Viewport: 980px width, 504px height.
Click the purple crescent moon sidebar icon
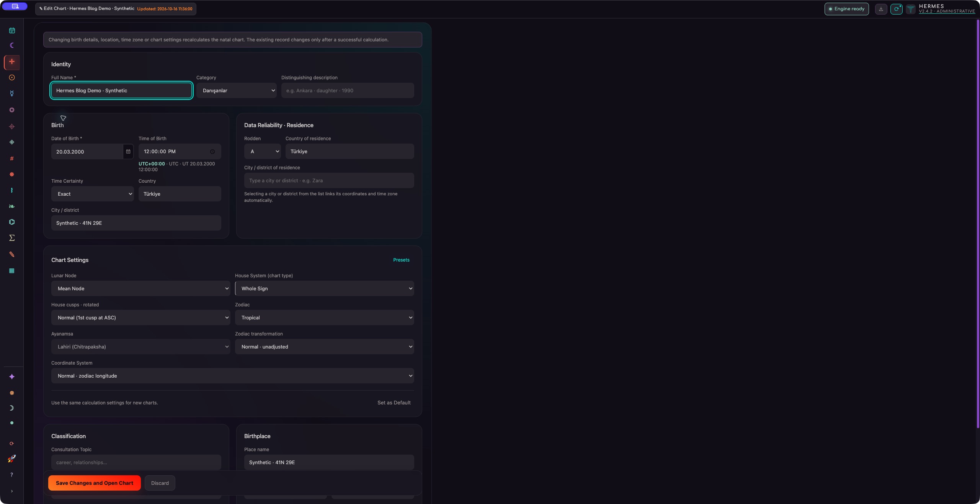click(12, 45)
